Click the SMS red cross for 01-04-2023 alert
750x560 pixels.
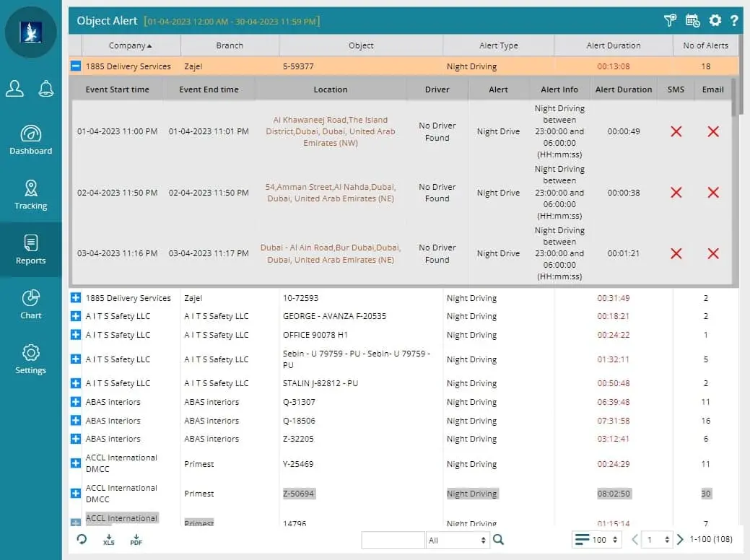[x=676, y=131]
